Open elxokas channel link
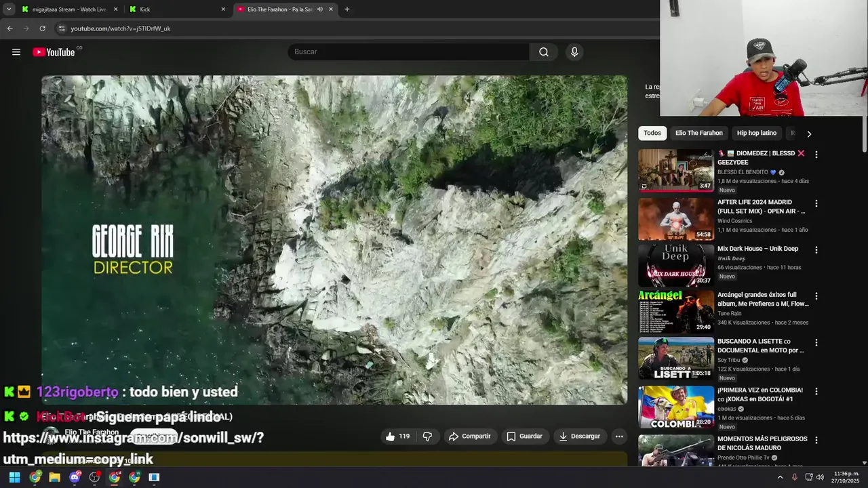Screen dimensions: 868x488 726,409
